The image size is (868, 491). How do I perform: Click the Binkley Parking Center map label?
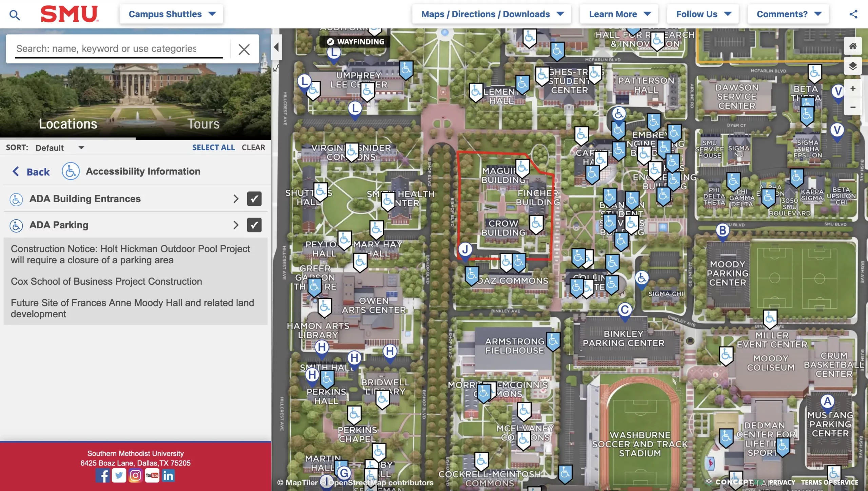point(624,339)
